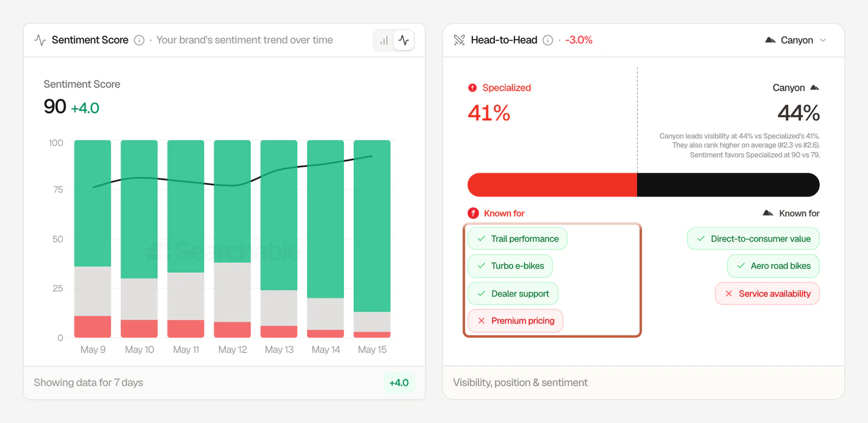Open Head-to-Head info tooltip icon
The width and height of the screenshot is (868, 423).
click(548, 40)
